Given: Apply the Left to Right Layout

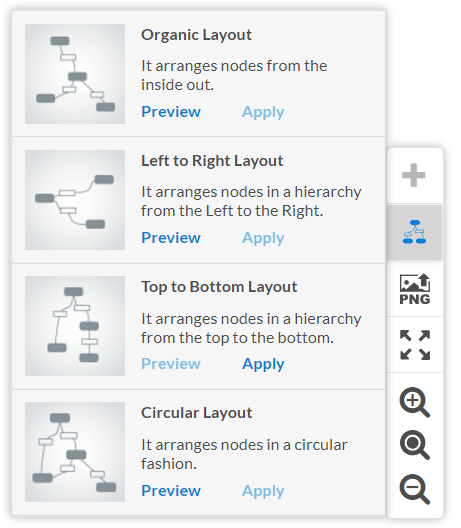Looking at the screenshot, I should [x=263, y=238].
